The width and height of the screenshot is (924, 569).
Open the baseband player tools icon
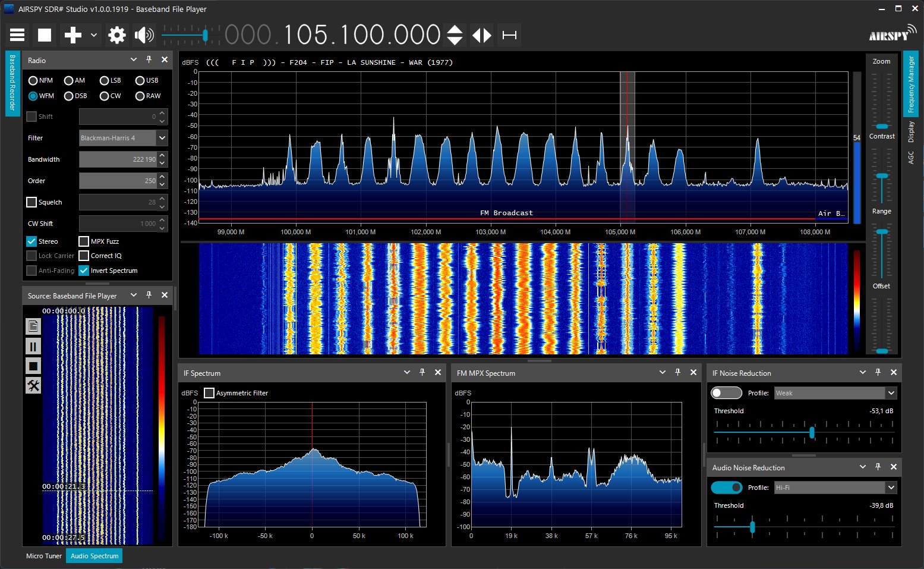tap(33, 386)
